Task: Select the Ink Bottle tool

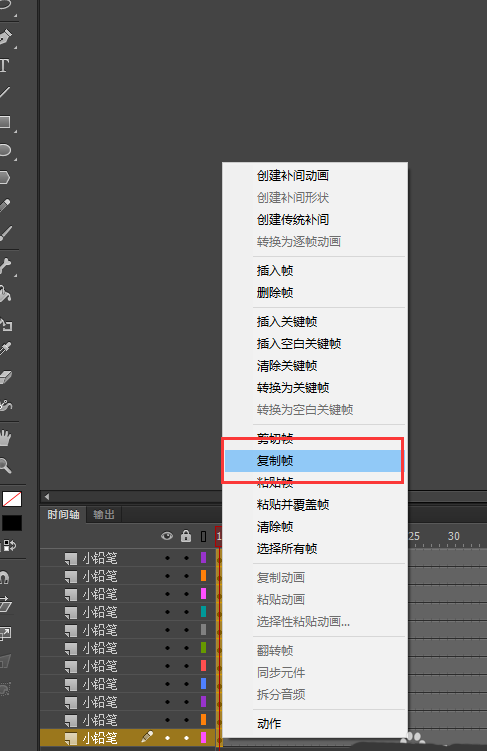Action: pyautogui.click(x=6, y=324)
